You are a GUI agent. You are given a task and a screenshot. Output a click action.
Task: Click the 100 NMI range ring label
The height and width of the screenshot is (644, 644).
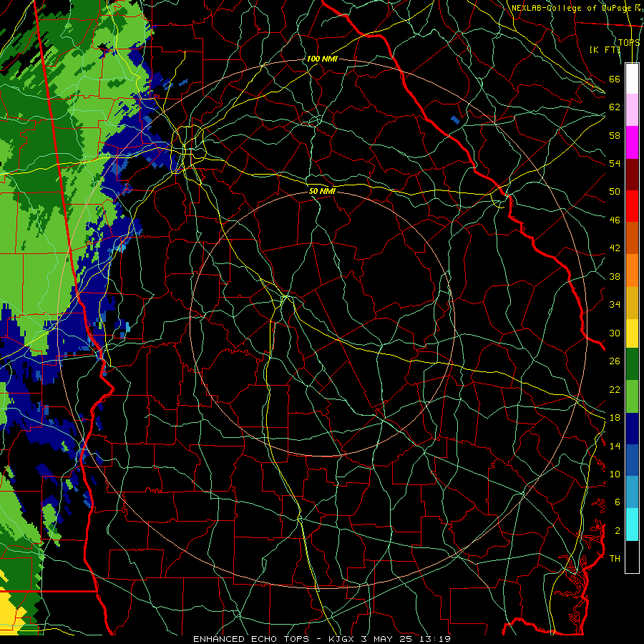click(x=322, y=59)
